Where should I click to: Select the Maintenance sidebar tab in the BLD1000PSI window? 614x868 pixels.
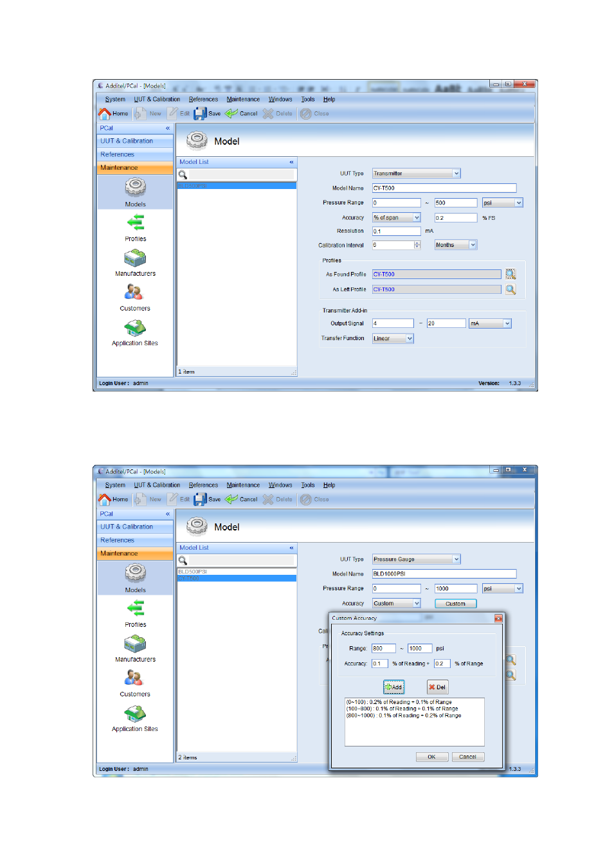coord(135,554)
